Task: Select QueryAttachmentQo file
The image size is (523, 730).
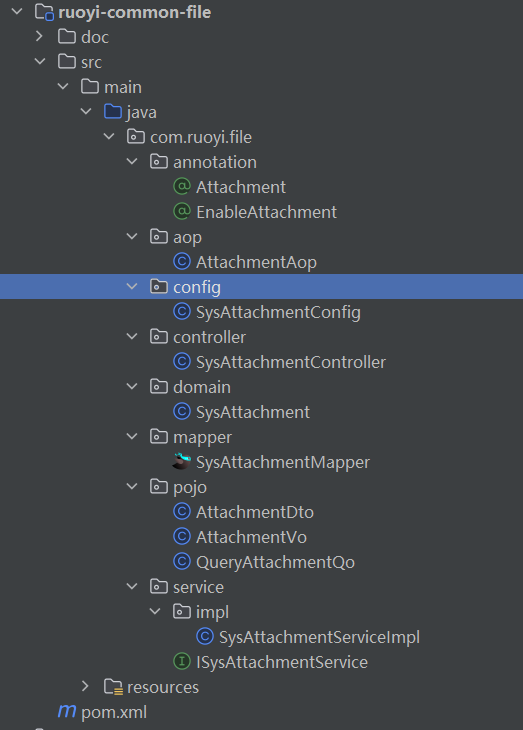Action: point(275,562)
